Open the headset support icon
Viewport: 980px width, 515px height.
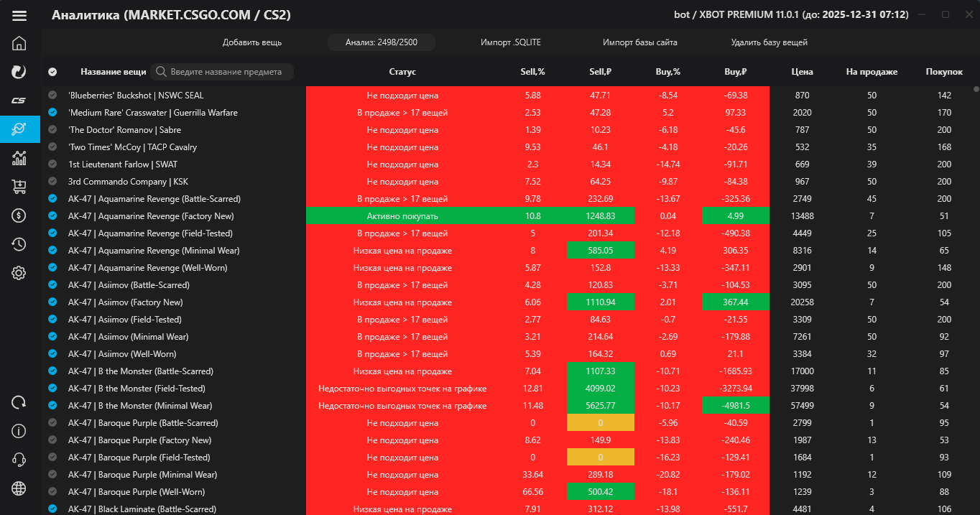19,460
